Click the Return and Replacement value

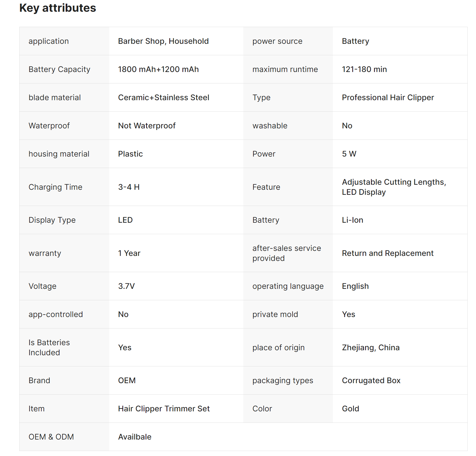pos(387,253)
